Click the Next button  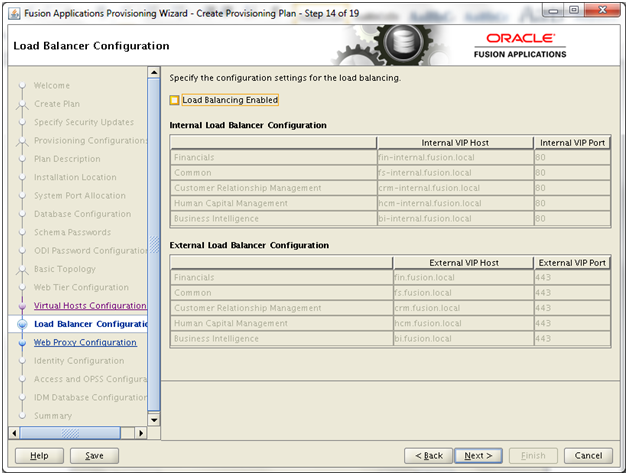(x=478, y=456)
